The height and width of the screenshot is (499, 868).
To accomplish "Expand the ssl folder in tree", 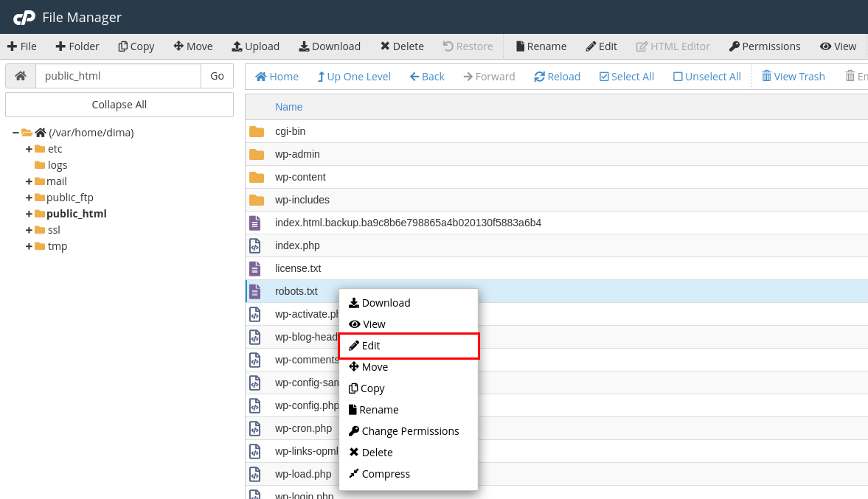I will coord(29,230).
